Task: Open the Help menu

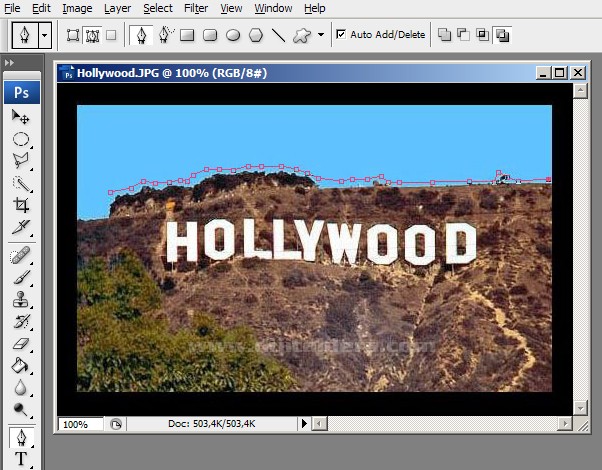Action: pyautogui.click(x=315, y=8)
